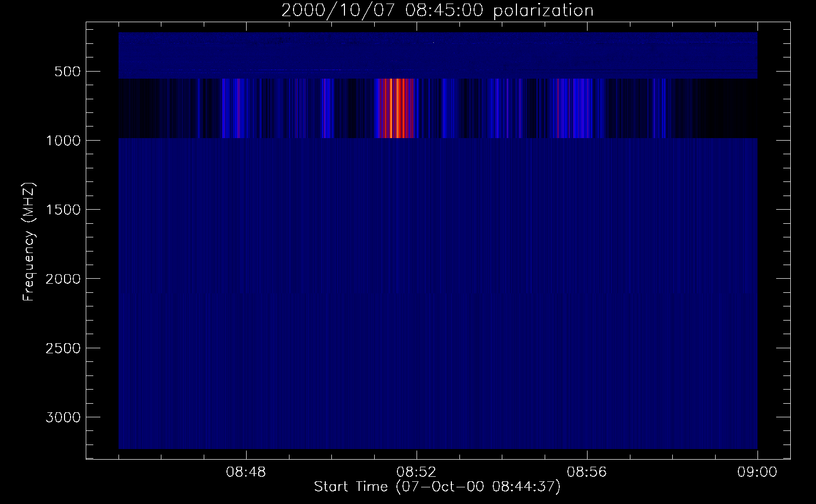Image resolution: width=816 pixels, height=504 pixels.
Task: Click the bright red burst in the spectrogram
Action: coord(395,108)
